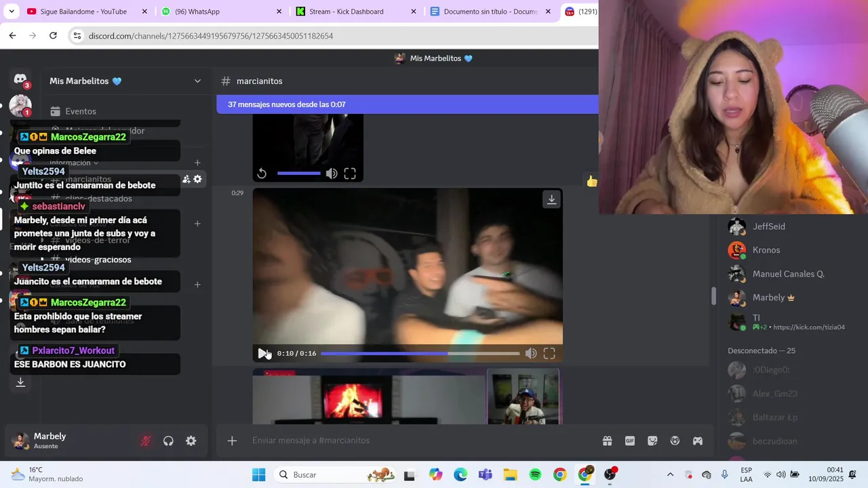
Task: Open the gift Nitro icon
Action: point(607,441)
